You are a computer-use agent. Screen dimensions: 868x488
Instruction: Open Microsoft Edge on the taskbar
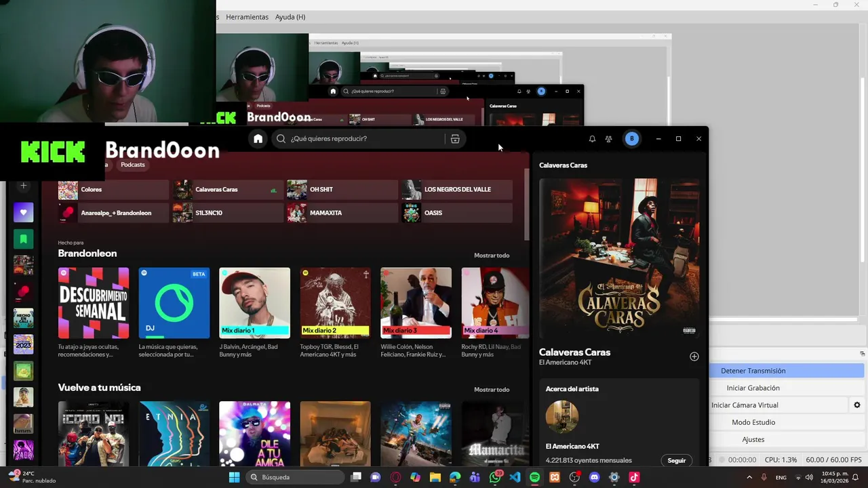tap(455, 477)
